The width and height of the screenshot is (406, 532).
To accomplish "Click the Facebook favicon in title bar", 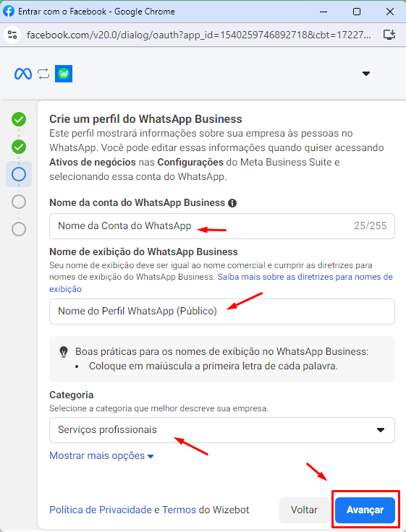I will click(9, 11).
